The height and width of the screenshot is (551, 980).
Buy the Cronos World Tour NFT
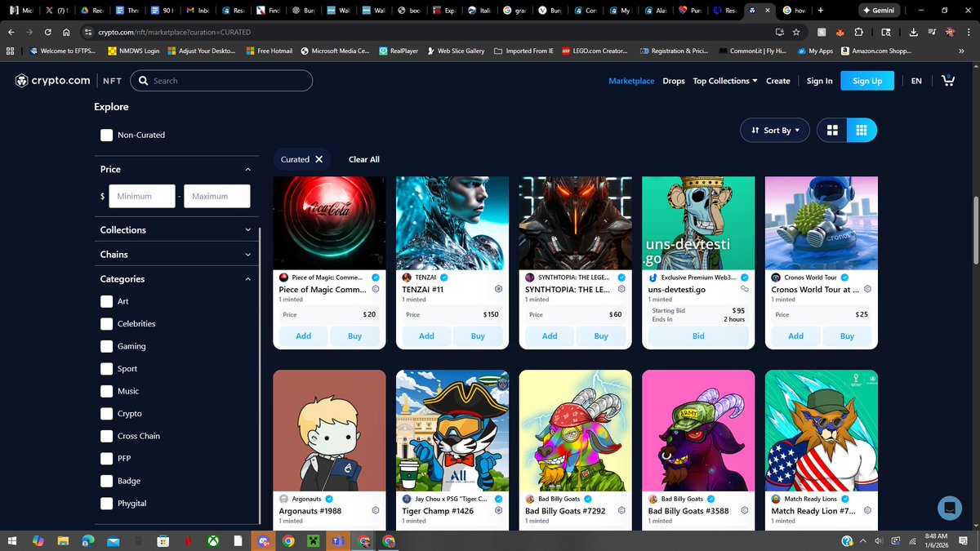point(847,335)
